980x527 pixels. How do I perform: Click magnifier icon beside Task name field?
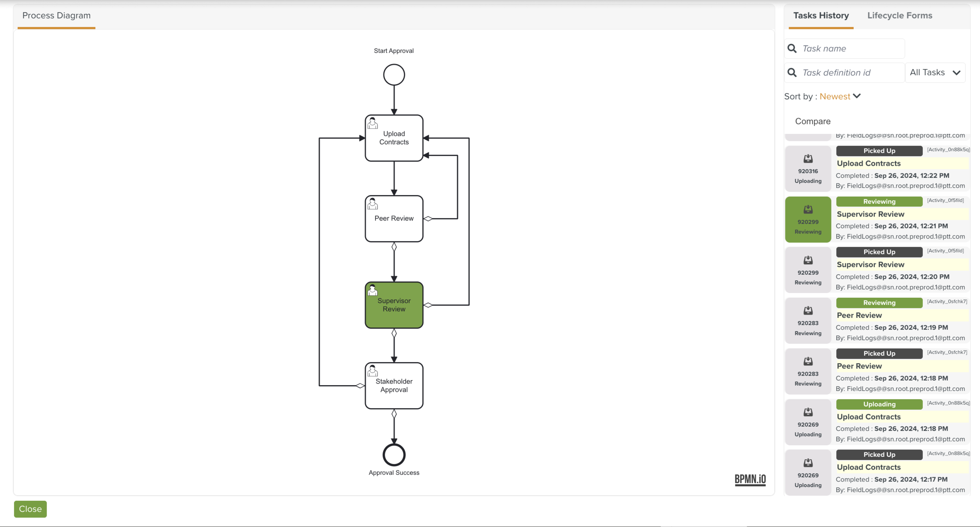792,49
